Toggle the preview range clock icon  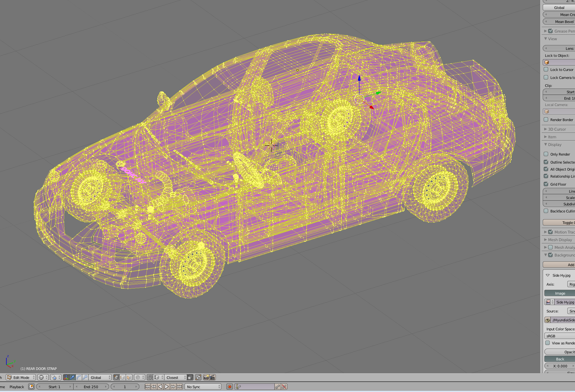coord(31,387)
